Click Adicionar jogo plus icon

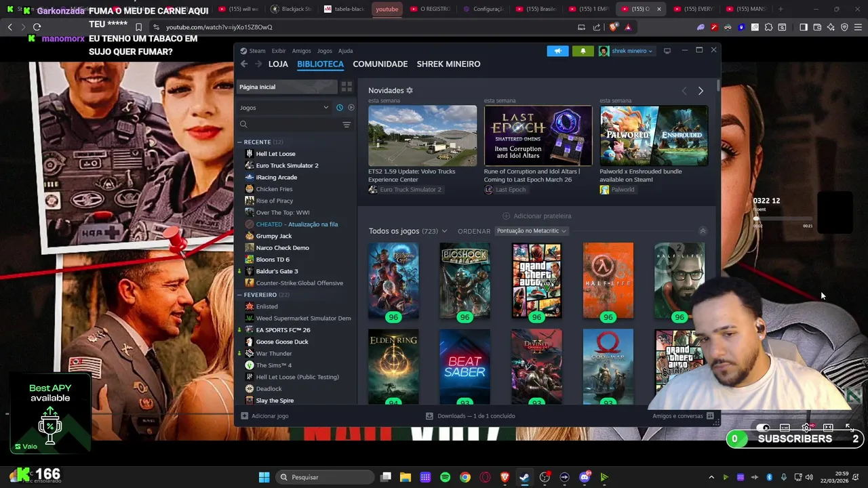(245, 416)
